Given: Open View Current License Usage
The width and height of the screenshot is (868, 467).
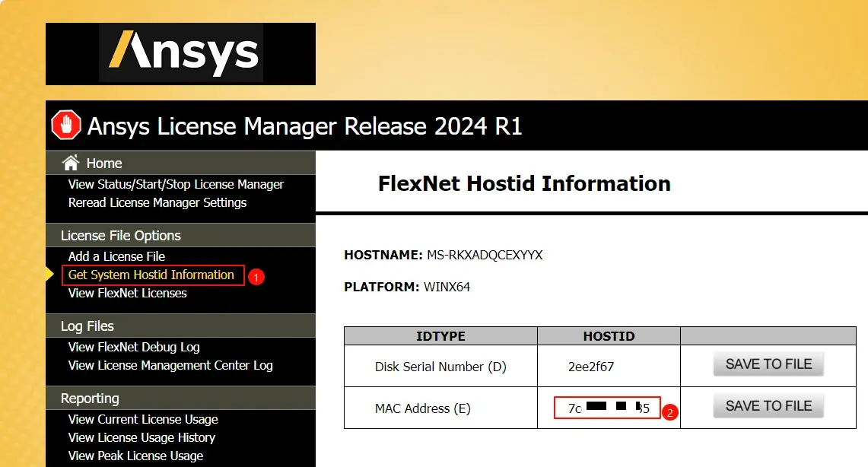Looking at the screenshot, I should tap(143, 419).
